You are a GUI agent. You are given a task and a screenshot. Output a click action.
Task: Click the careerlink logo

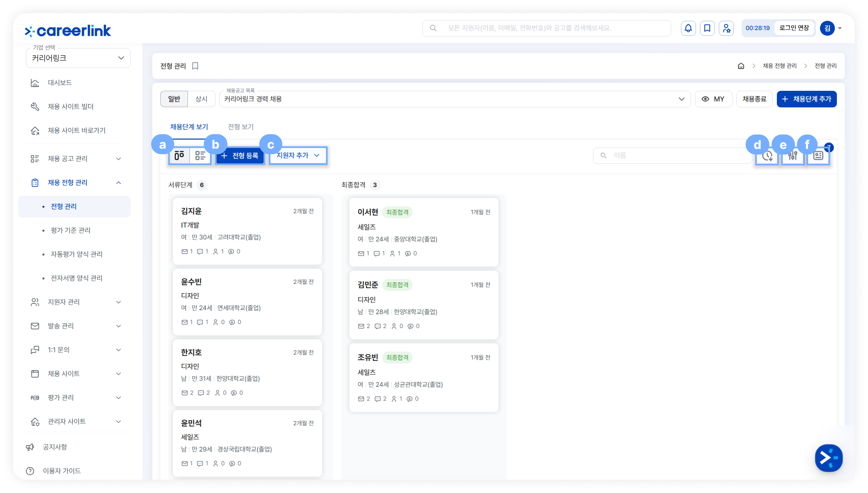68,31
